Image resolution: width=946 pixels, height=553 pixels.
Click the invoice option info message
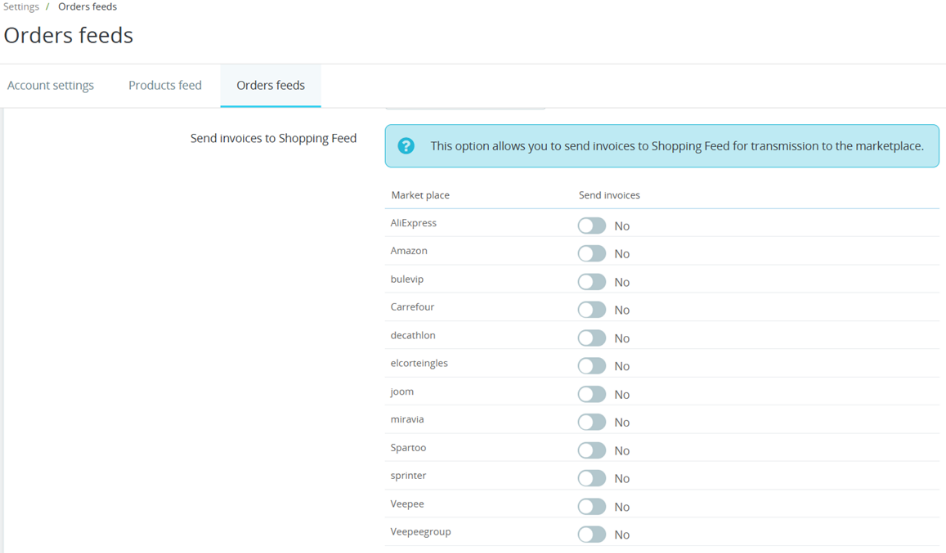click(x=662, y=146)
